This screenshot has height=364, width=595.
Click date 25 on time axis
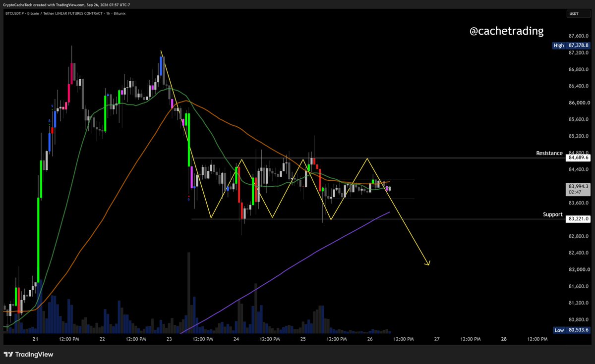click(x=303, y=339)
